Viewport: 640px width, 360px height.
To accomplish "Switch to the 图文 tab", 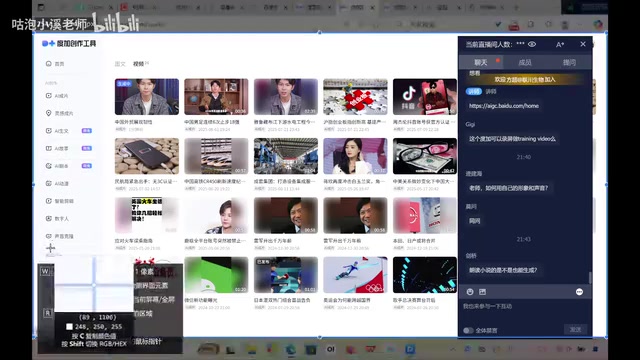I will pos(120,64).
